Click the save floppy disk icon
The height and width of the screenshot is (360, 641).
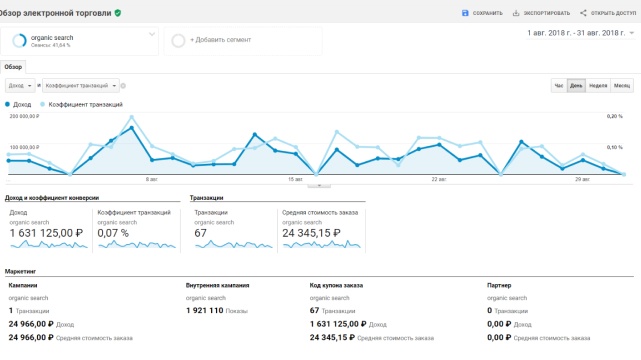(465, 13)
